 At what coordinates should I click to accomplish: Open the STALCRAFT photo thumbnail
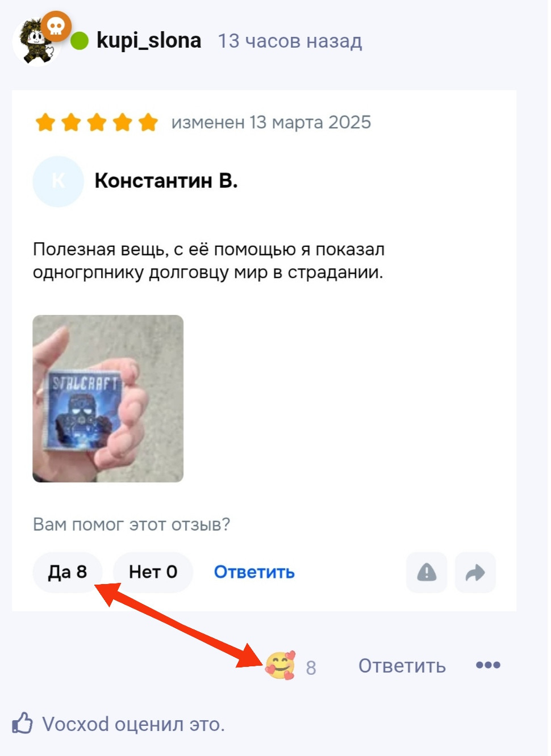coord(108,398)
